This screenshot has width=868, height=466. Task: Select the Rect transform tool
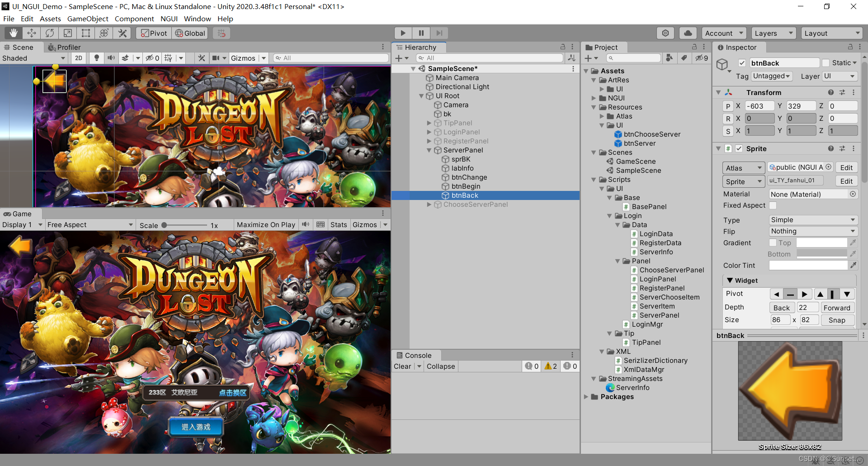[86, 33]
